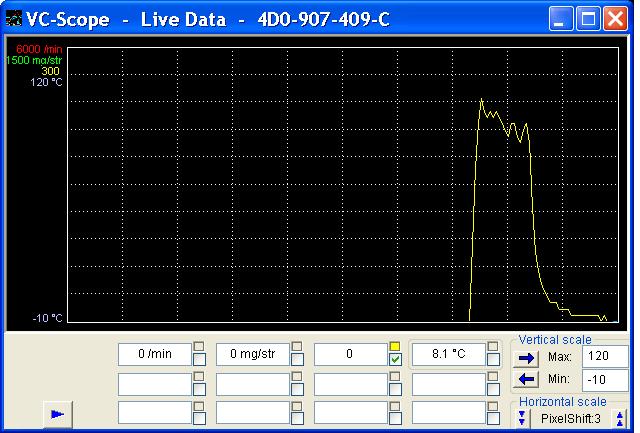Maximize the VC-Scope window
The width and height of the screenshot is (640, 433).
pos(589,17)
